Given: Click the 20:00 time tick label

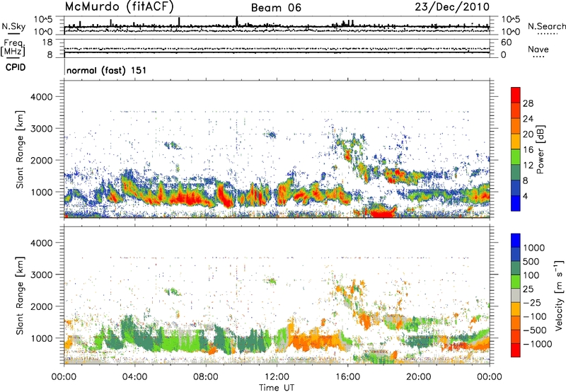Looking at the screenshot, I should pos(419,377).
